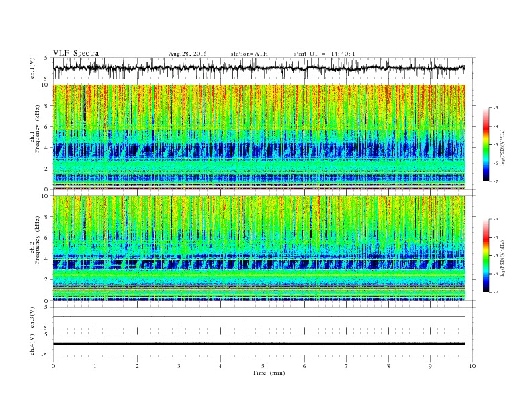Click the '6' kHz tick on ch.2 frequency axis
The height and width of the screenshot is (411, 532).
(46, 238)
